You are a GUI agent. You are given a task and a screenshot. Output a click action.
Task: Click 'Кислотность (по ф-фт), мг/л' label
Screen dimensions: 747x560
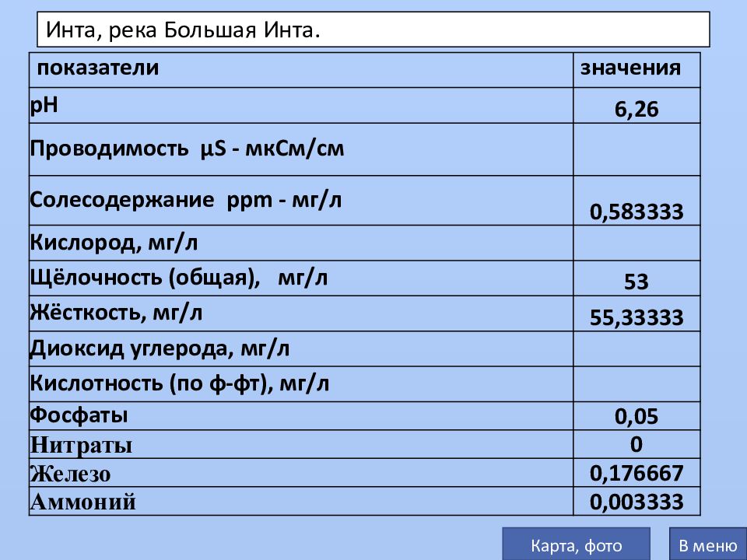[179, 383]
